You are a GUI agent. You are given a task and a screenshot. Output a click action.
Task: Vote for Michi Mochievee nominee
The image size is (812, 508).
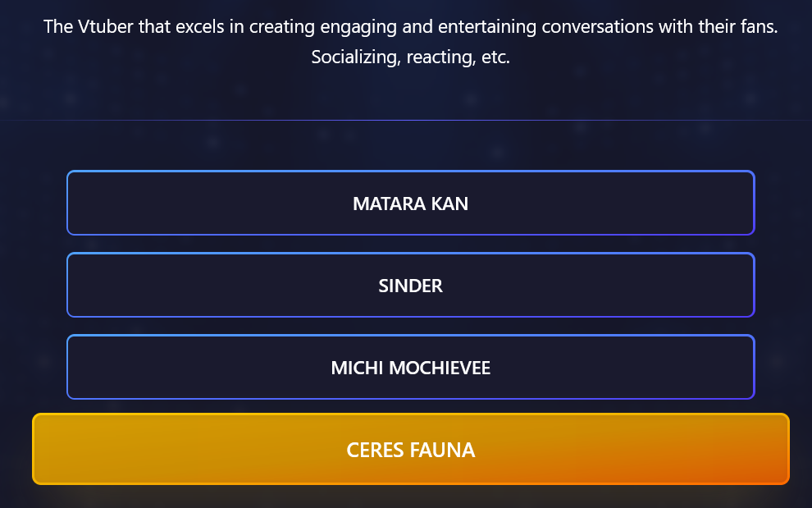(x=410, y=367)
